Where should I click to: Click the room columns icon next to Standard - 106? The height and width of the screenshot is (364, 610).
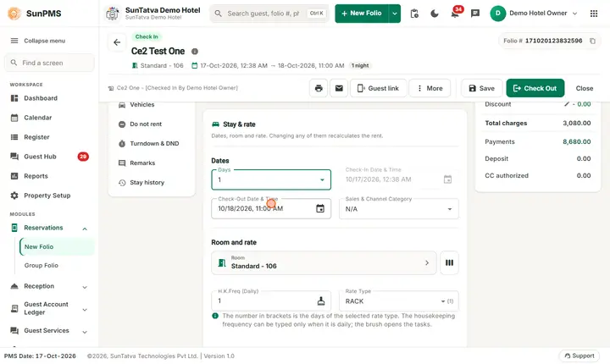(449, 263)
